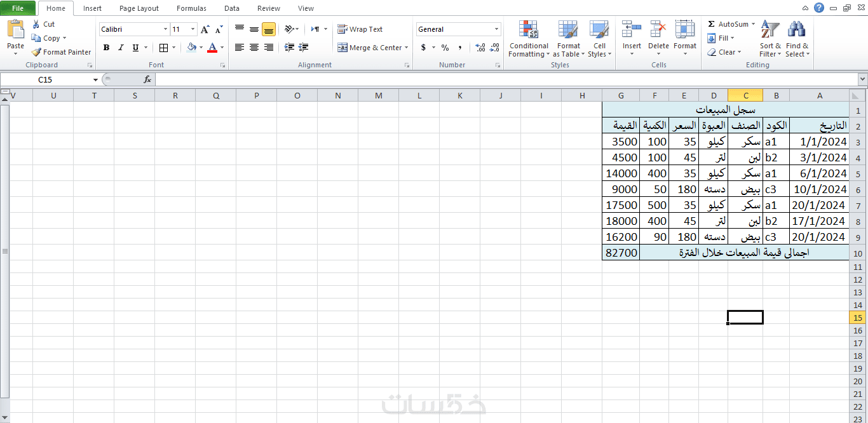This screenshot has width=868, height=423.
Task: Apply Percent Style format
Action: pos(445,48)
